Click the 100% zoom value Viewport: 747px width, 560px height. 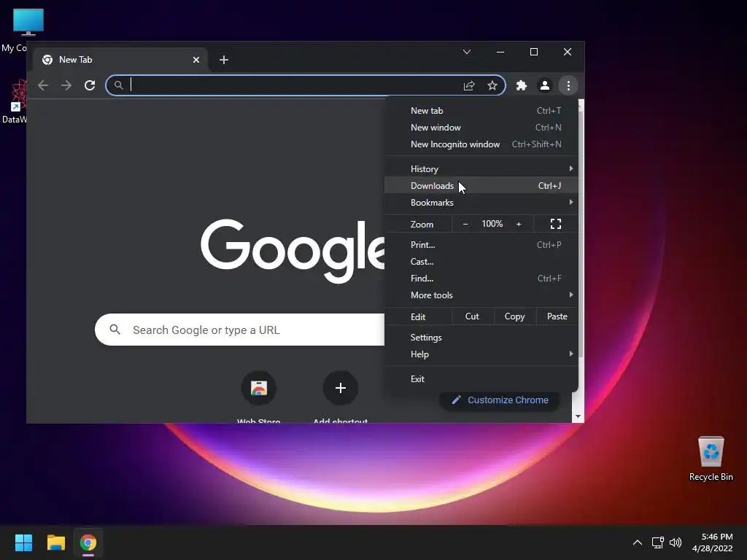[x=492, y=224]
